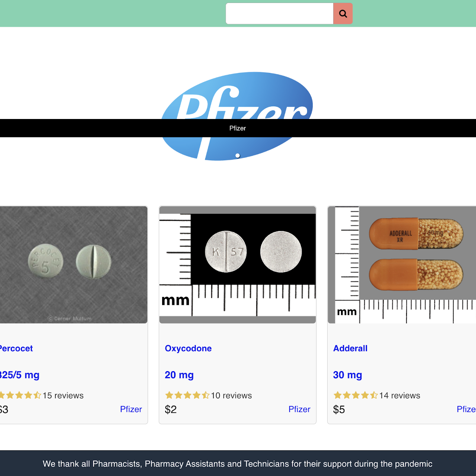Click the Pfizer banner label
This screenshot has width=476, height=476.
238,128
